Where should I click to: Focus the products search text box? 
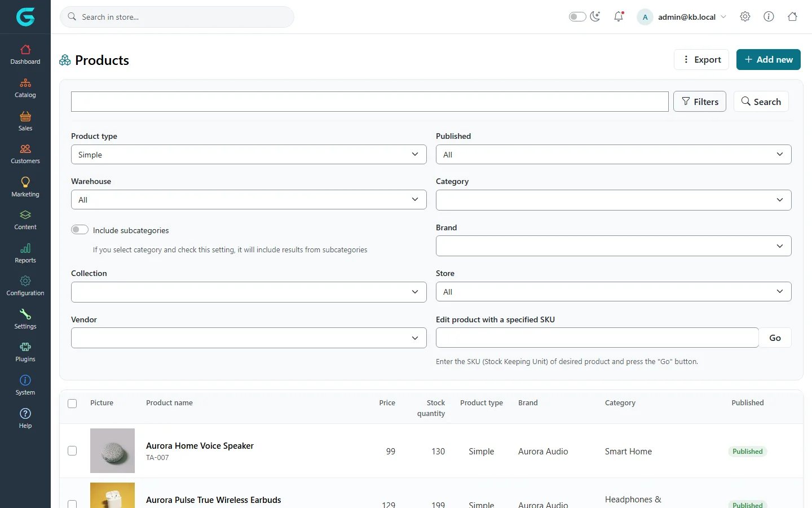370,102
